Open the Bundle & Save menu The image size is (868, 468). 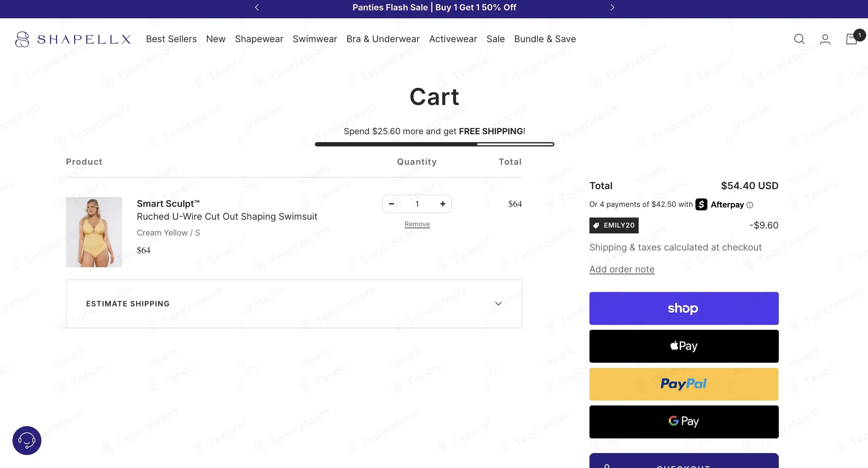pyautogui.click(x=545, y=39)
